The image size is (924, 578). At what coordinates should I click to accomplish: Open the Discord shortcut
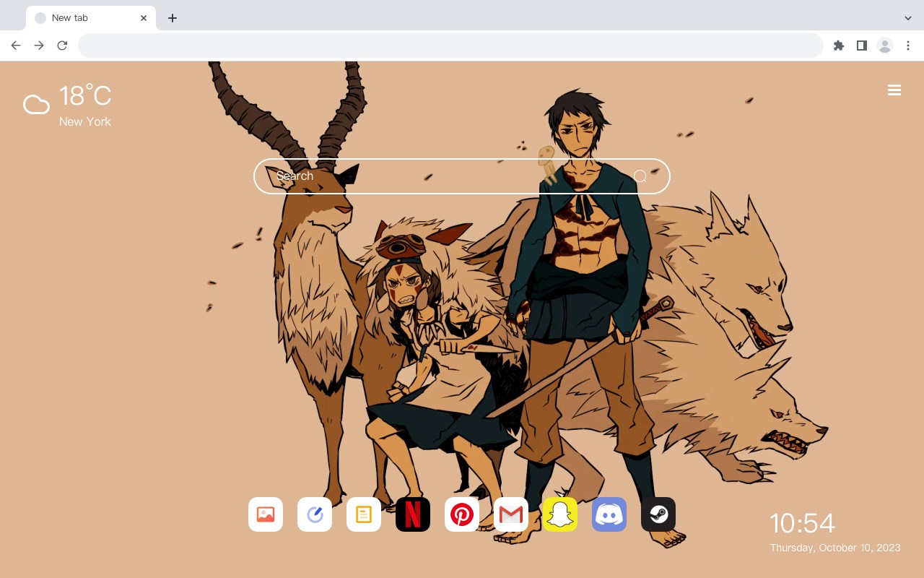click(x=609, y=514)
